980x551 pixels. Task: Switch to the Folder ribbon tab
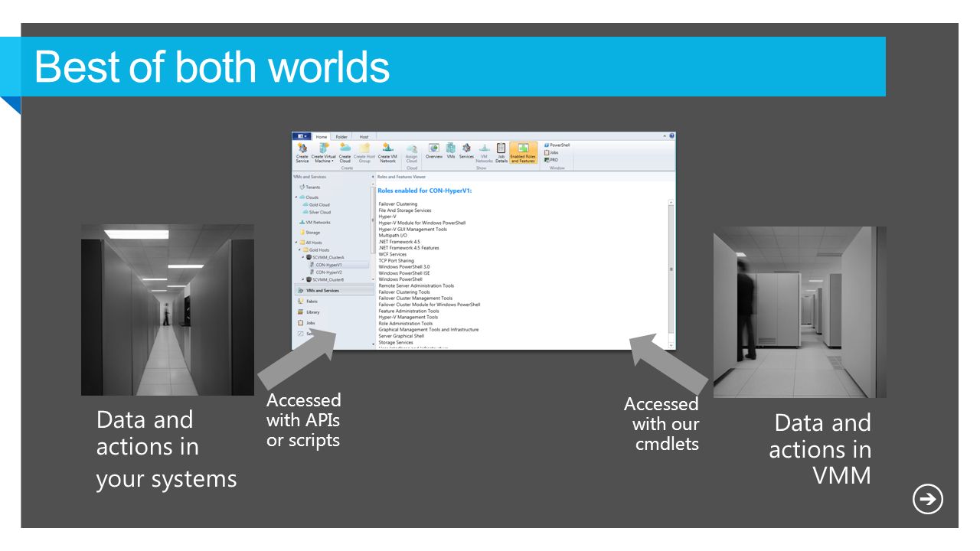click(341, 136)
